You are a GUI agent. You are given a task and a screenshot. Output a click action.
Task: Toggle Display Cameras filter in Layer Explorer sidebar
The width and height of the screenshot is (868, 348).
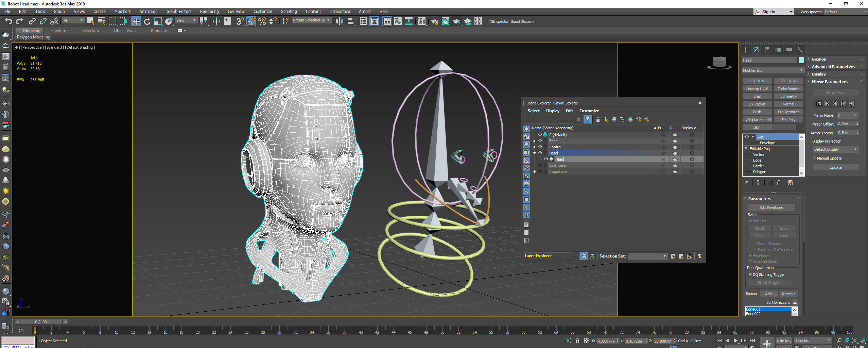pyautogui.click(x=526, y=152)
